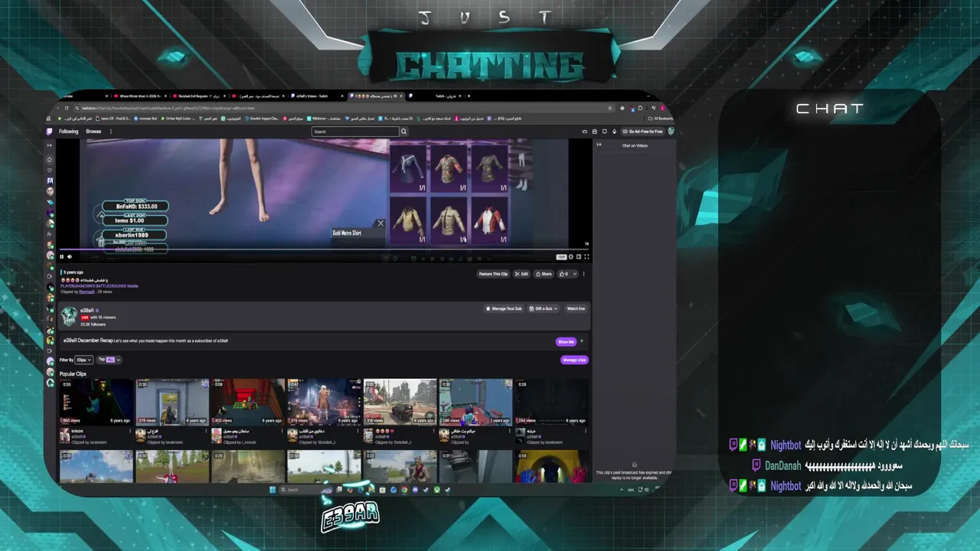The image size is (980, 551).
Task: Click the Watch live button
Action: pyautogui.click(x=576, y=308)
